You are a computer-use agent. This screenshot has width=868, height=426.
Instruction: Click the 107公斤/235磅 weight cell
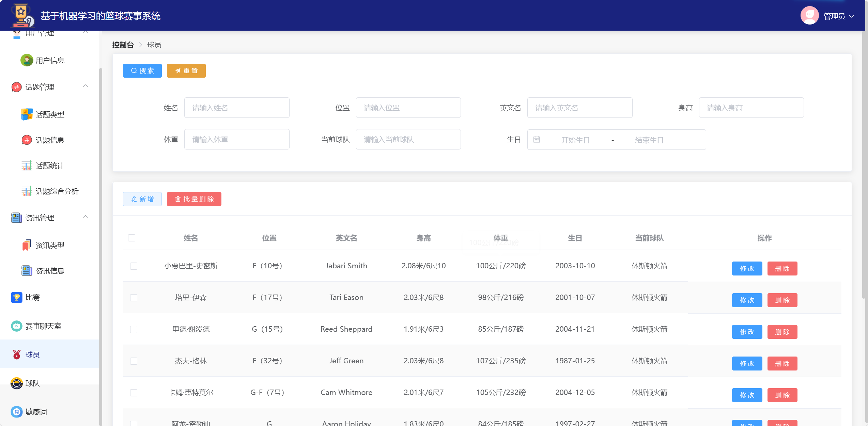501,361
